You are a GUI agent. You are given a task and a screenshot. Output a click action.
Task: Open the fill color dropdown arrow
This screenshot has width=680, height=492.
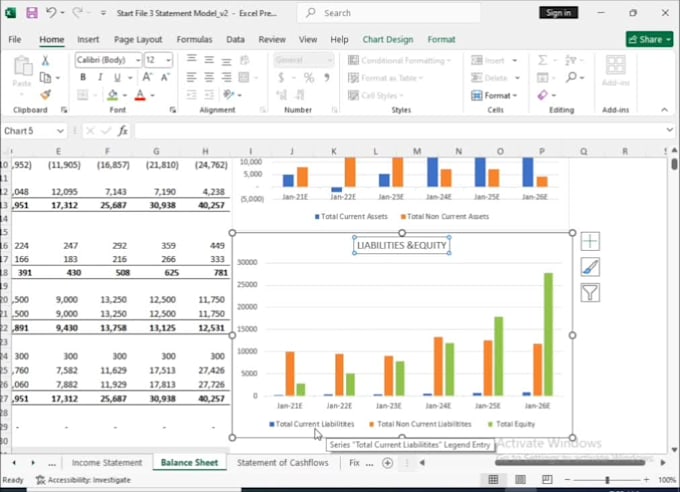tap(125, 95)
